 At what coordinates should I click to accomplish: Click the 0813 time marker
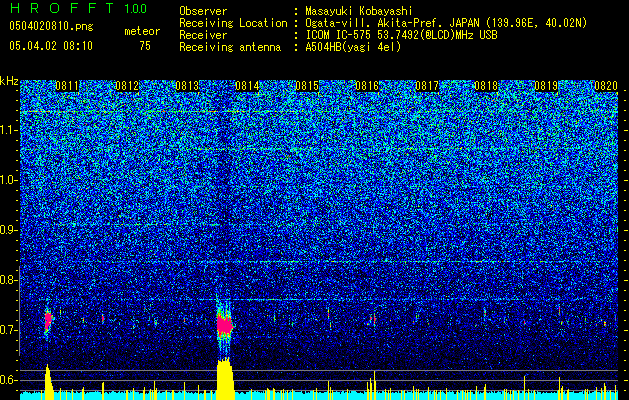coord(187,86)
